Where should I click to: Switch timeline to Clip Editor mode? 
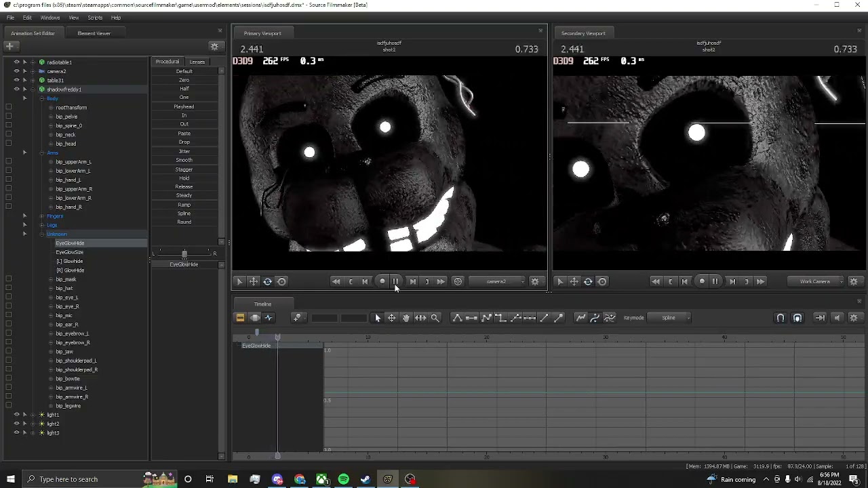coord(240,318)
